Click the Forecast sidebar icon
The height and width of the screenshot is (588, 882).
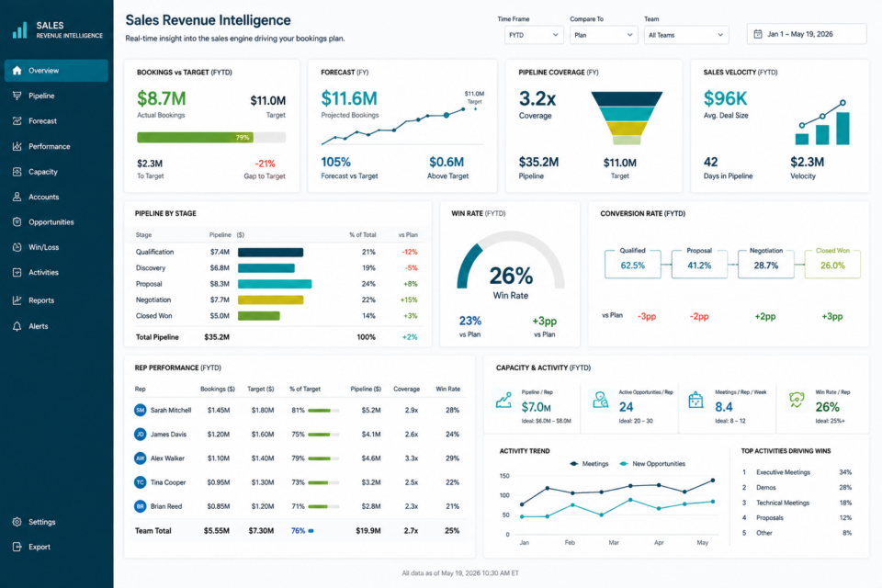pyautogui.click(x=17, y=121)
